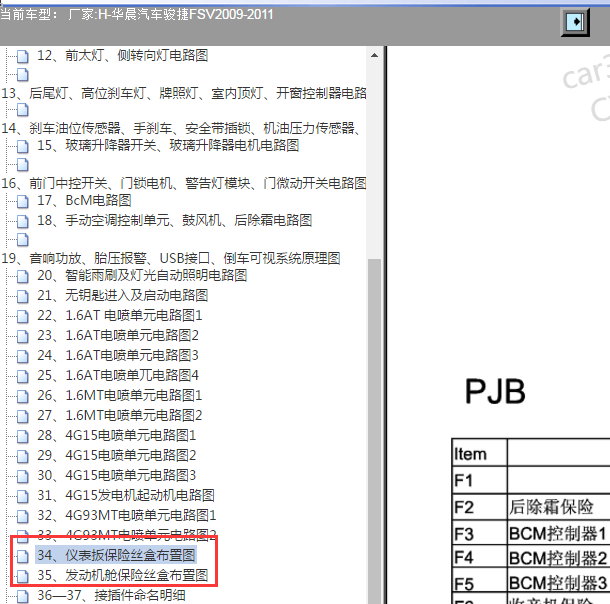Open item 12 前大灯、侧转向灯电路图

pos(123,56)
